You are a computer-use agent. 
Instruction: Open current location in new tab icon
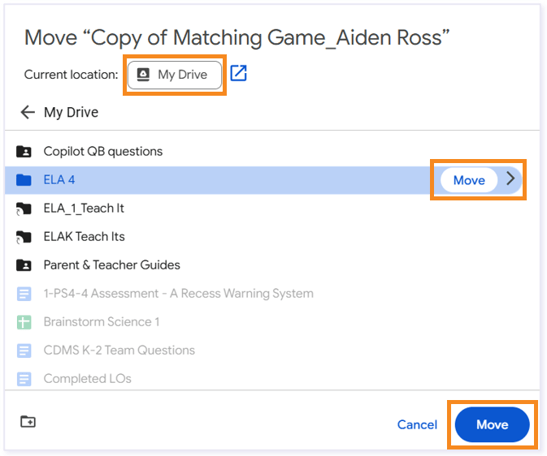point(239,73)
